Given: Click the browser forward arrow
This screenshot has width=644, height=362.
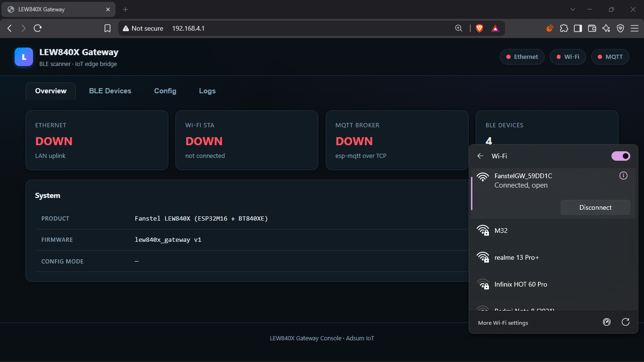Looking at the screenshot, I should point(24,28).
